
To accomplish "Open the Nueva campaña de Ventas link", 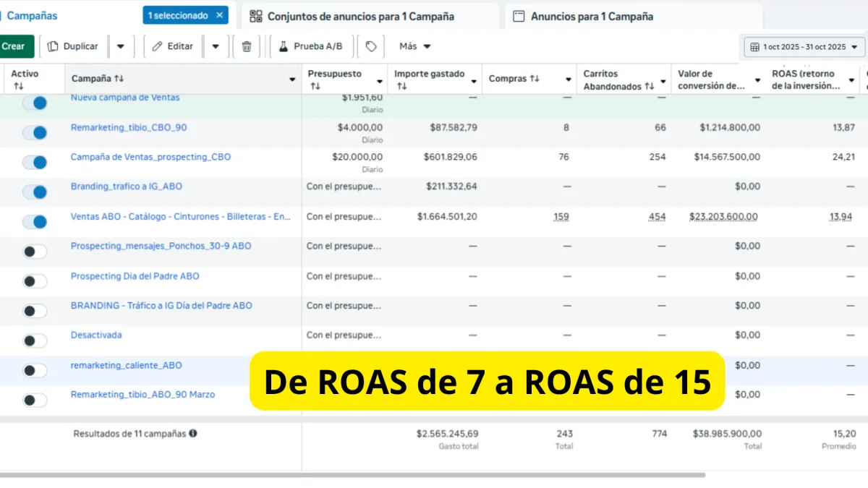I will tap(125, 98).
